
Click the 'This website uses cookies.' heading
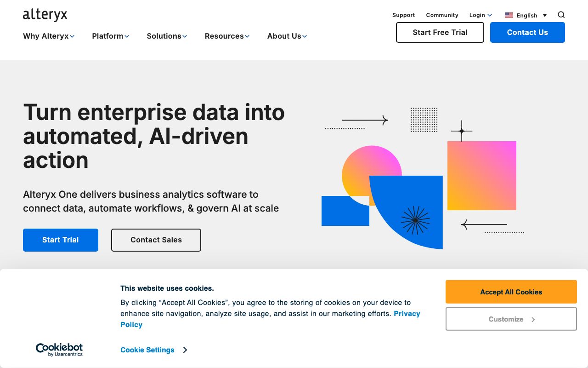[167, 288]
